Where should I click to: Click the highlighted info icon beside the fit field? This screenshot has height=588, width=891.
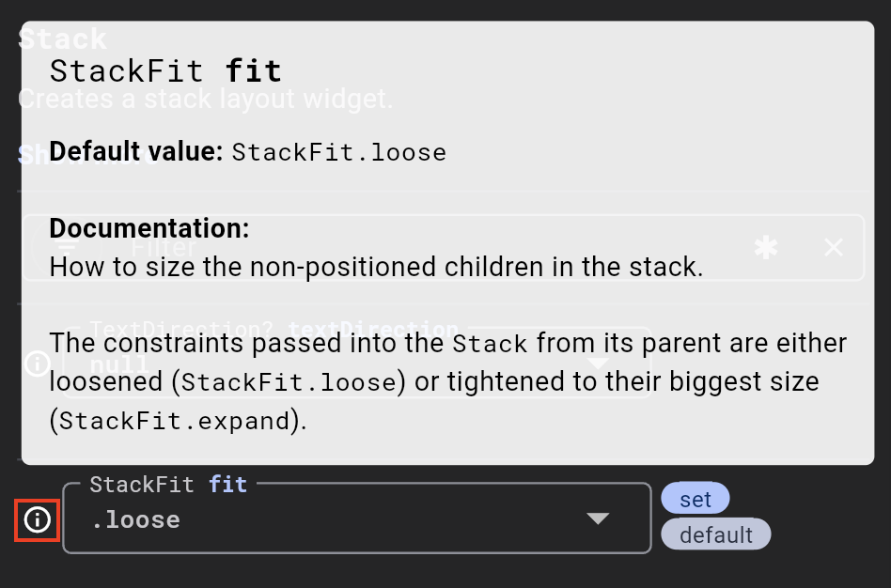(36, 519)
